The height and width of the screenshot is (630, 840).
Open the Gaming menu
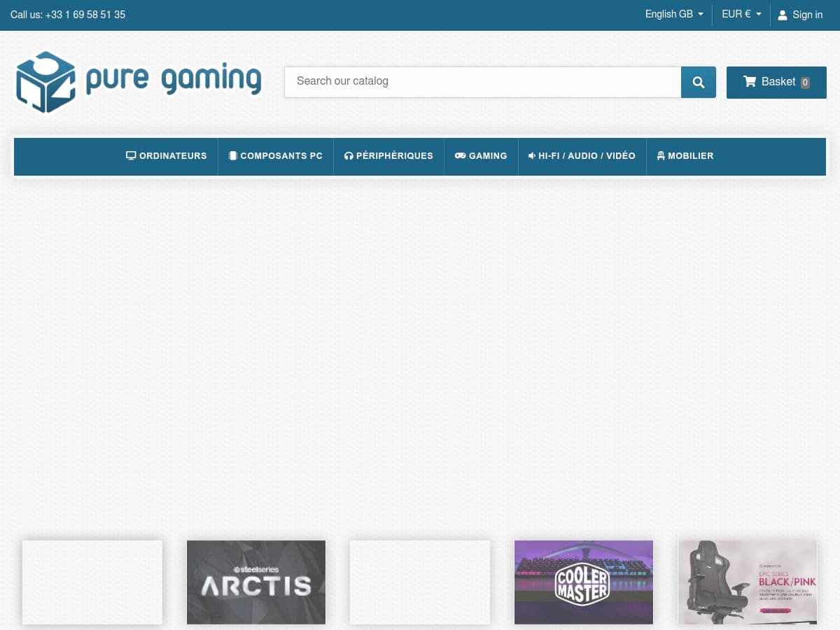pos(481,156)
